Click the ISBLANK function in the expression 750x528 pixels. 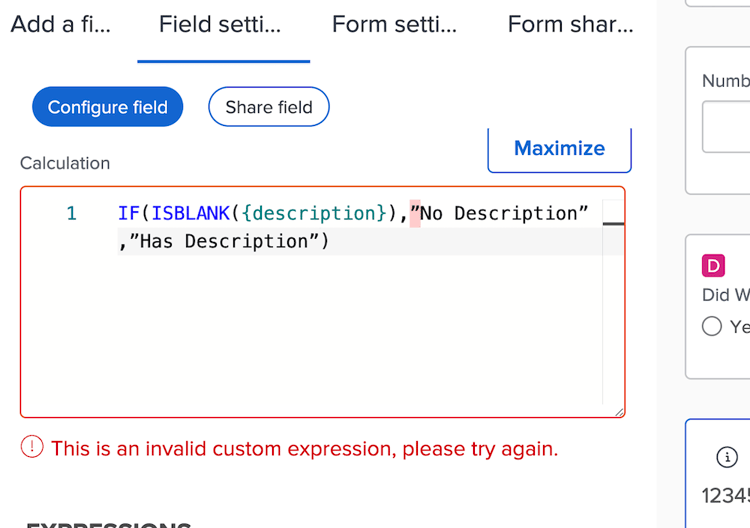click(190, 213)
